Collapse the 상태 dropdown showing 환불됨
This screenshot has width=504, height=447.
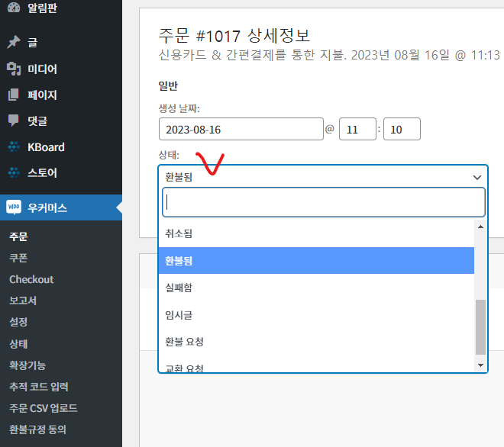323,177
